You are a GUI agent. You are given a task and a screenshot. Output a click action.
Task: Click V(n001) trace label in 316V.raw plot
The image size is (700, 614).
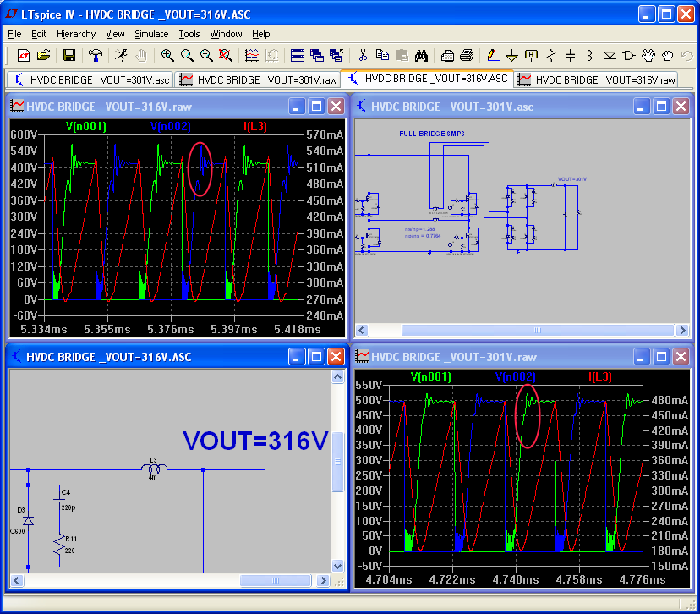point(86,126)
